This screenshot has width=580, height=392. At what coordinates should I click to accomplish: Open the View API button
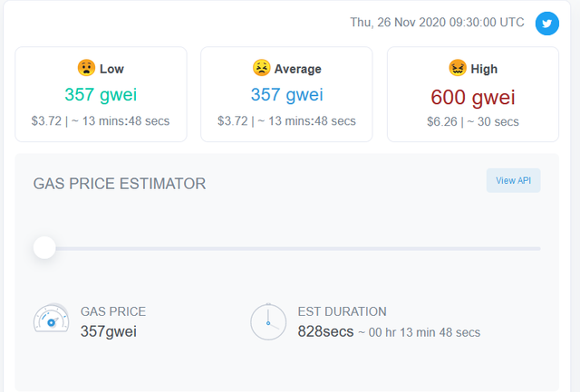coord(514,181)
